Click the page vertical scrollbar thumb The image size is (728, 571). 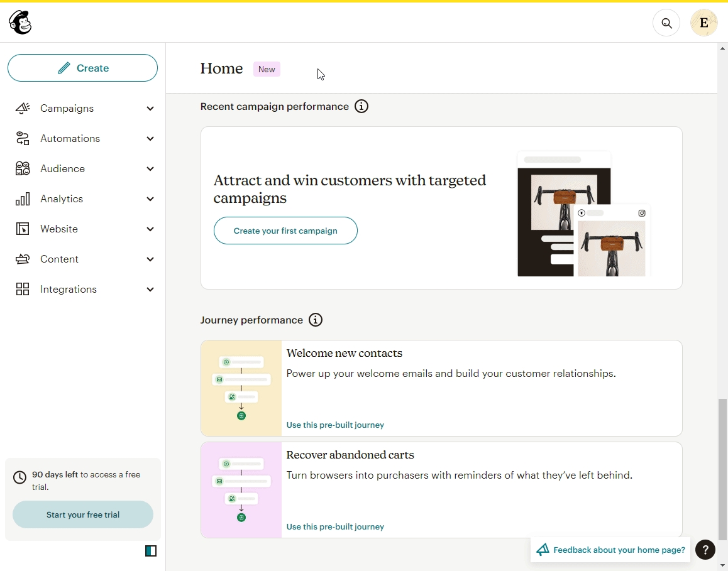pyautogui.click(x=722, y=468)
